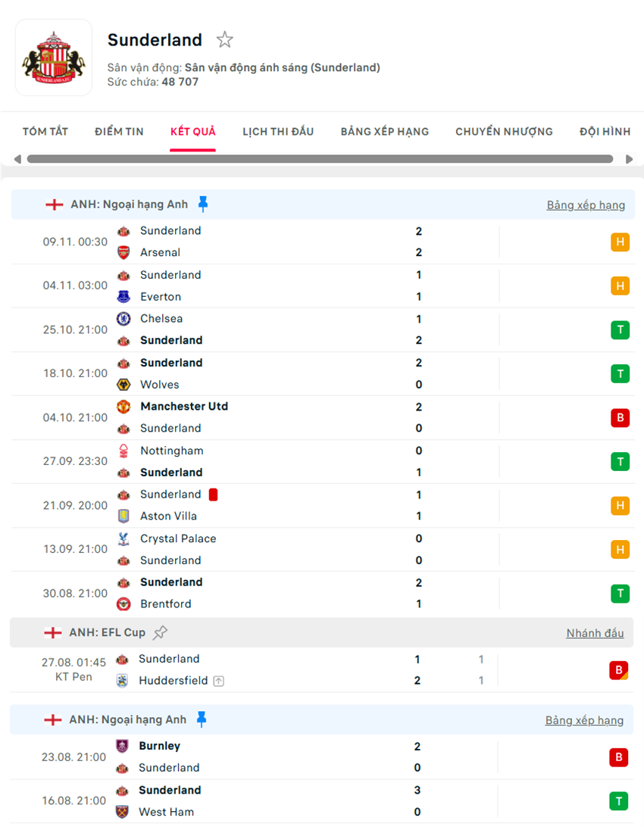Open the Nhánh đấu bracket link
The image size is (644, 827).
595,632
